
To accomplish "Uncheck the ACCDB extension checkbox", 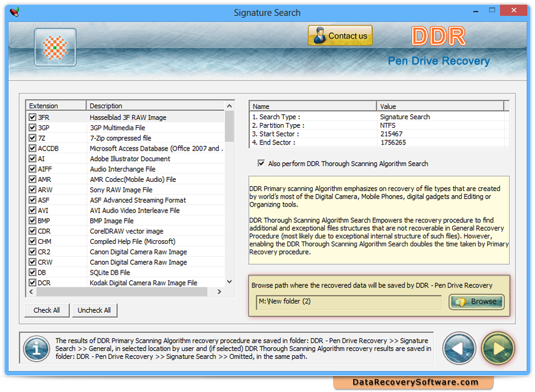I will (33, 149).
